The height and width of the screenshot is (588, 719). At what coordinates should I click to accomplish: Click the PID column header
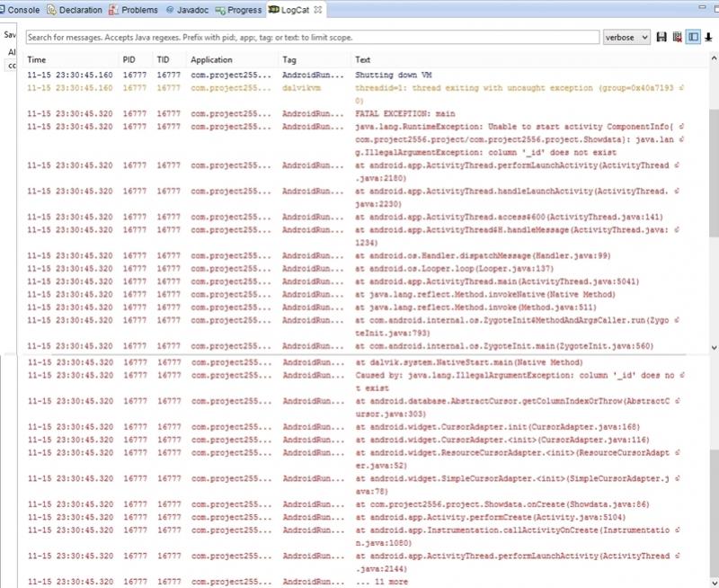(x=136, y=59)
